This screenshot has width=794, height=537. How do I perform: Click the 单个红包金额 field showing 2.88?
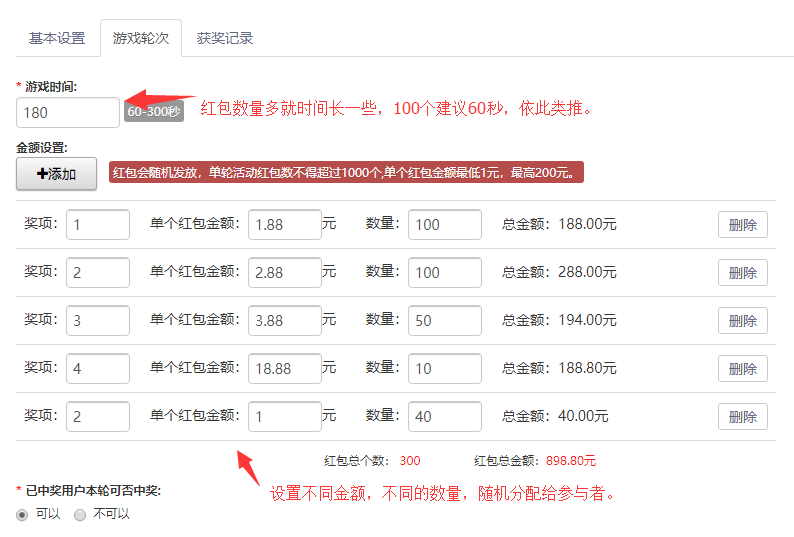[x=284, y=273]
